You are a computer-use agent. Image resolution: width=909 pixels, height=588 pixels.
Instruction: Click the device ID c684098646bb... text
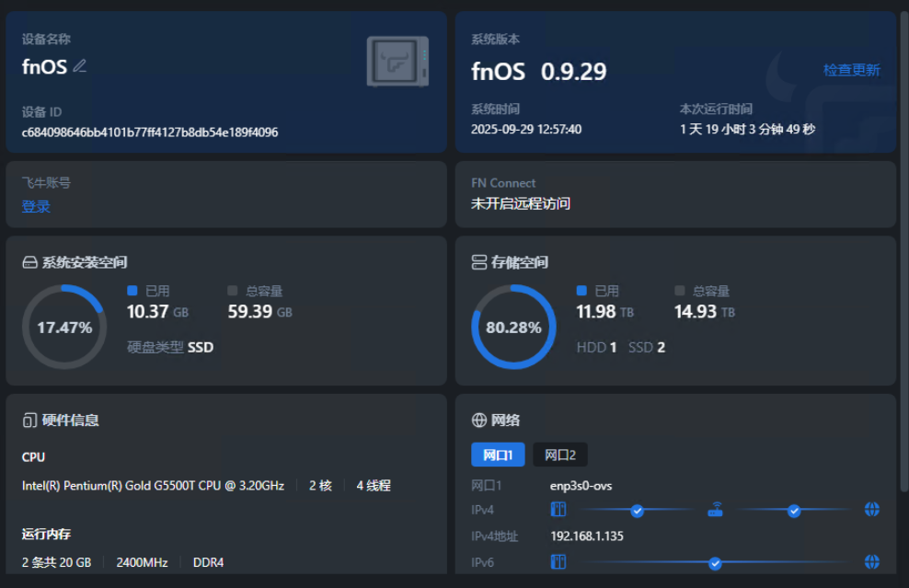coord(150,133)
